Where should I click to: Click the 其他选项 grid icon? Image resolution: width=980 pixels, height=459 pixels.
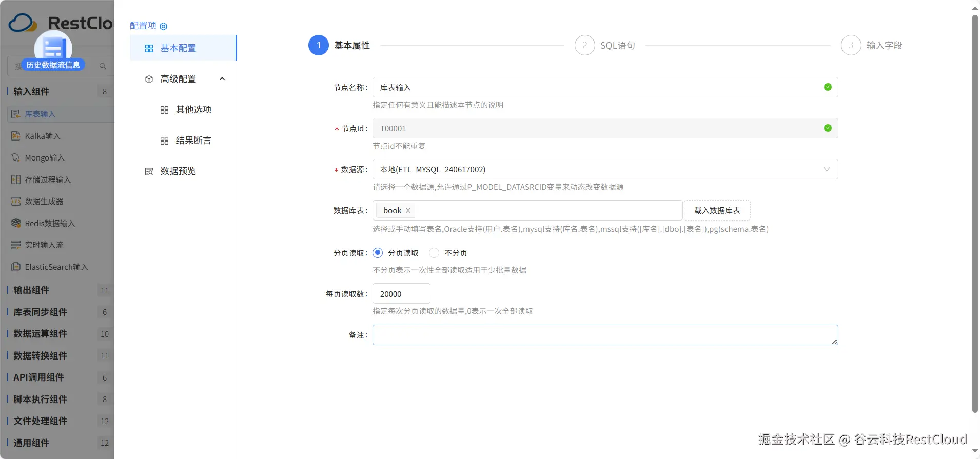pyautogui.click(x=164, y=110)
